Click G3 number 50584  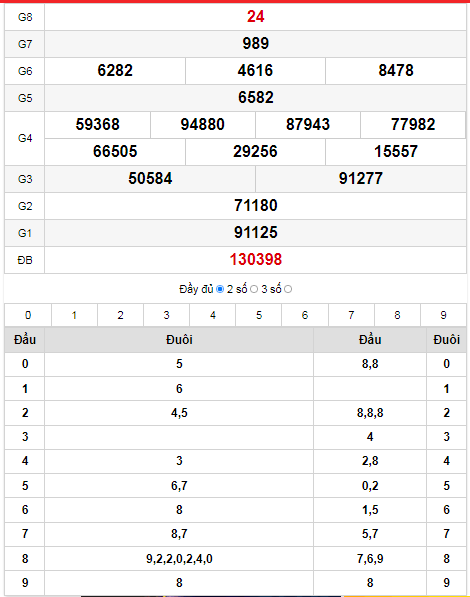(x=150, y=179)
